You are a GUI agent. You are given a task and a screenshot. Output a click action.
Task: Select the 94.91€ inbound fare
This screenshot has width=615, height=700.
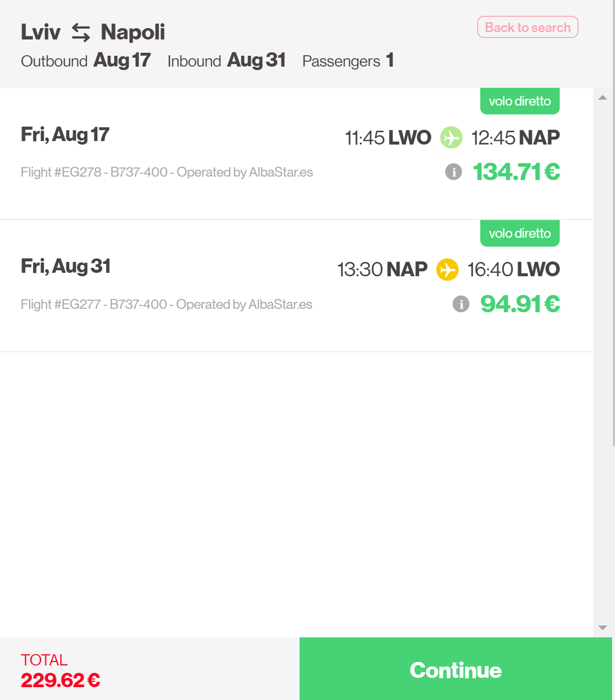click(x=520, y=304)
